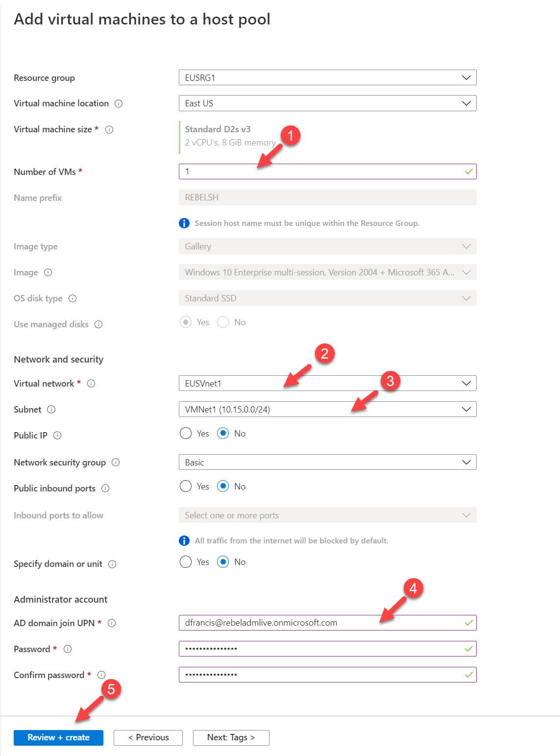Click the Review + create button
The width and height of the screenshot is (560, 756).
click(58, 737)
